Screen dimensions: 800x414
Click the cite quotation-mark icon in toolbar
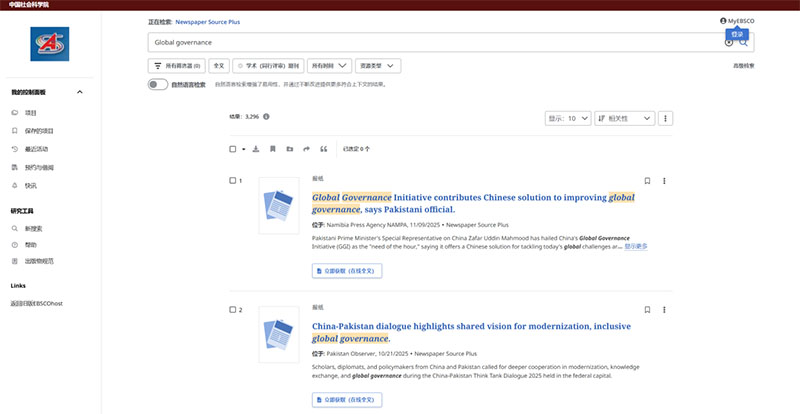coord(323,149)
